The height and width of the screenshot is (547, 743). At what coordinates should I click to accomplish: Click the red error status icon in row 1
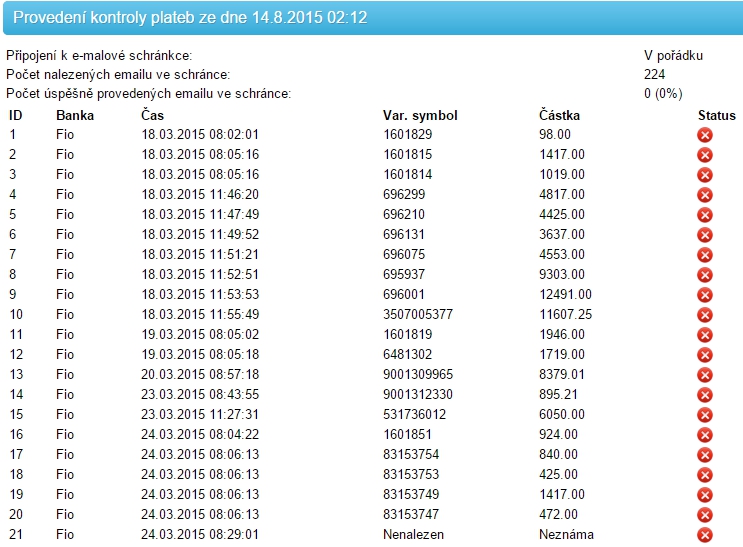point(704,135)
